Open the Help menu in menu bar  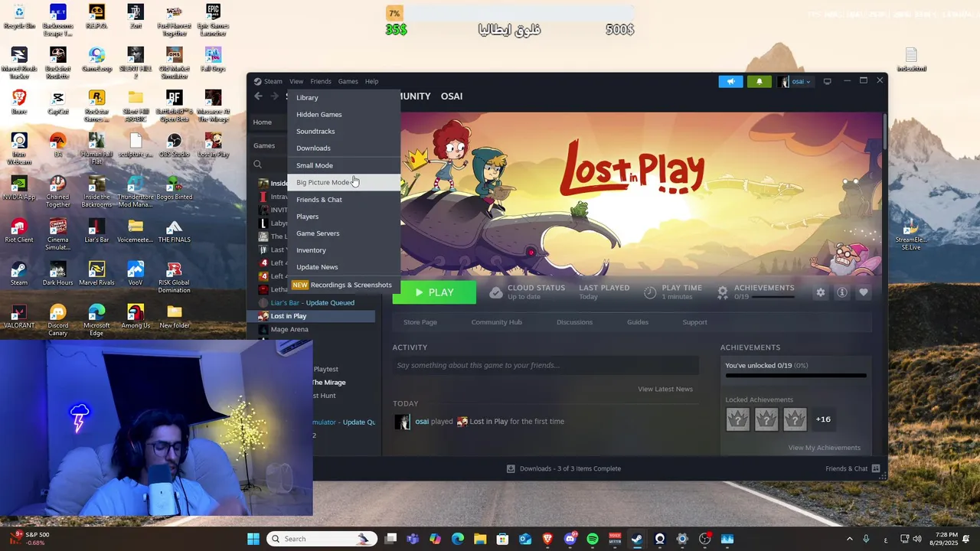coord(371,81)
